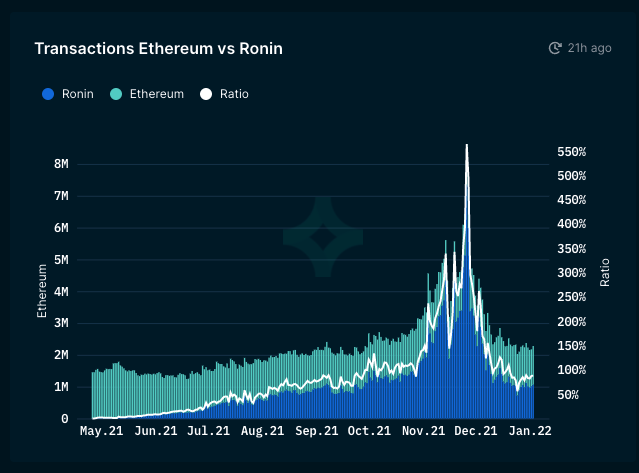Screen dimensions: 639x473
Task: Click the 500% ratio axis label
Action: [x=572, y=176]
